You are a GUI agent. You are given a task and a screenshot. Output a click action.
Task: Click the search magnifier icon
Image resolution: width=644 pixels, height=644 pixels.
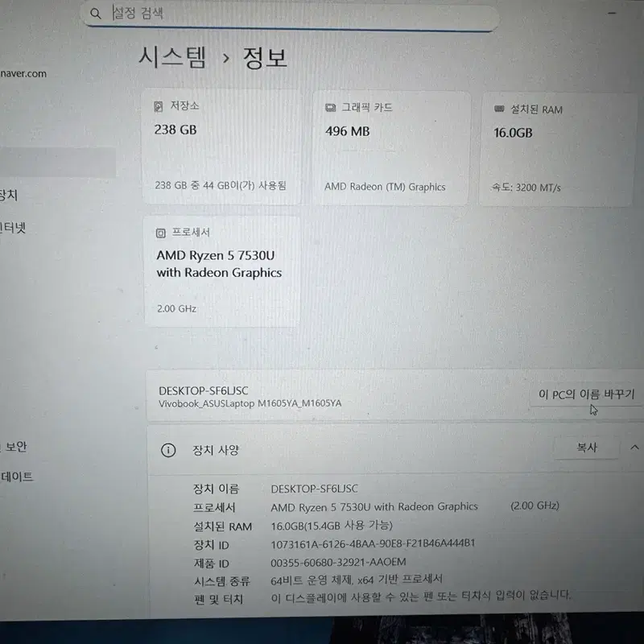click(95, 14)
